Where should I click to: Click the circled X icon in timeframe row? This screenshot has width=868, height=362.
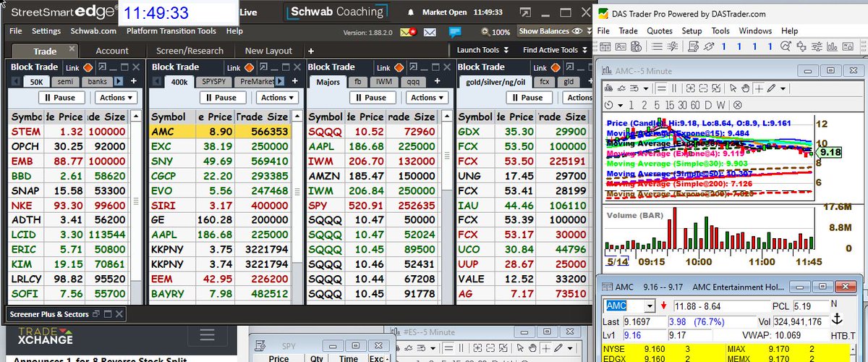coord(737,105)
